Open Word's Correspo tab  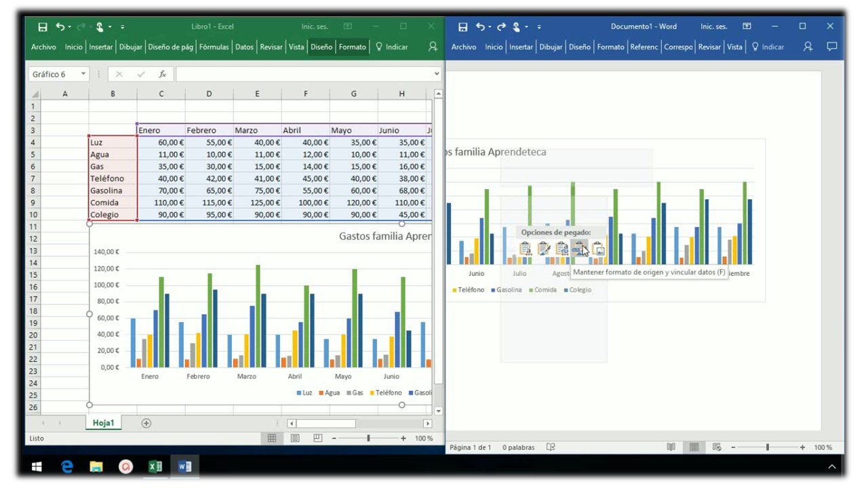(x=678, y=47)
